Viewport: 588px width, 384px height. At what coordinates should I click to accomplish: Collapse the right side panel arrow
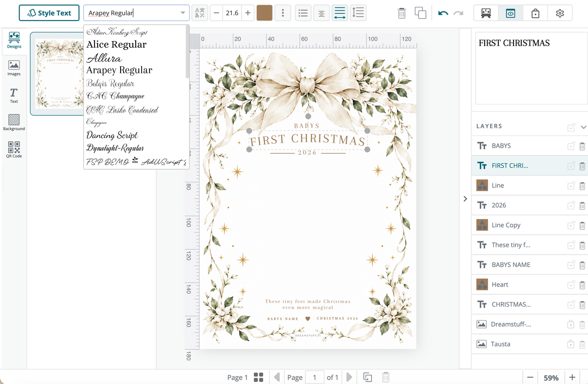coord(465,199)
